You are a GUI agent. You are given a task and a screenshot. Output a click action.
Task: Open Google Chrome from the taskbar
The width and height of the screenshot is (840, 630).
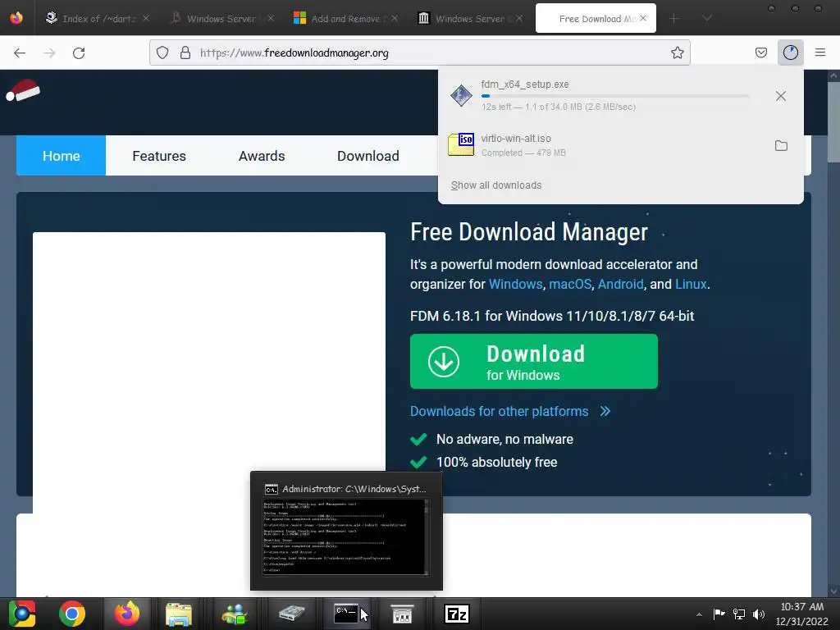click(72, 614)
